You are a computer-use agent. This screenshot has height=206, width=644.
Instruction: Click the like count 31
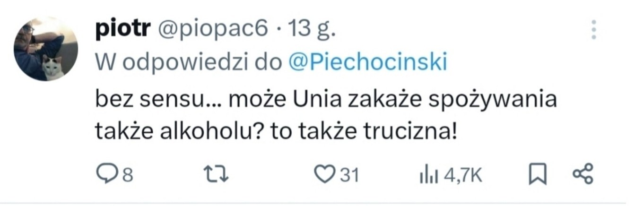[349, 176]
